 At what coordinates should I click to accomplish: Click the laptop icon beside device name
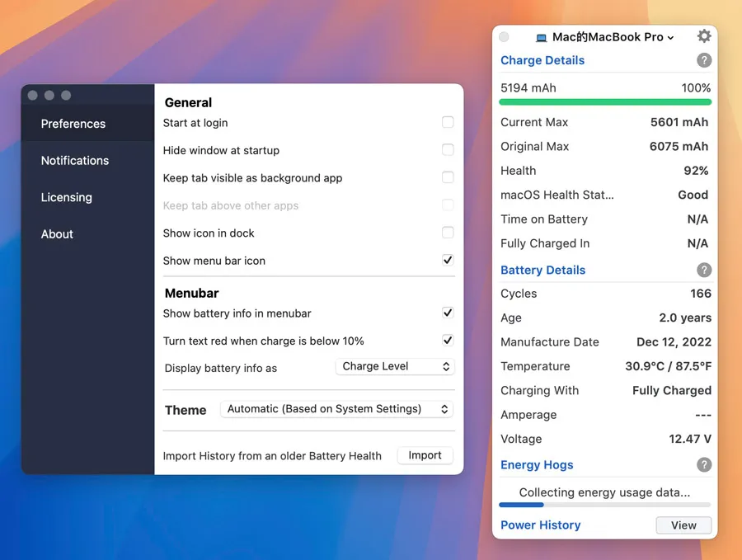coord(542,38)
